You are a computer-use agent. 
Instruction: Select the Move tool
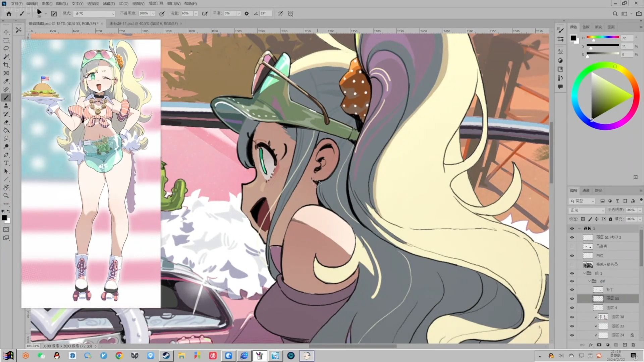(6, 32)
